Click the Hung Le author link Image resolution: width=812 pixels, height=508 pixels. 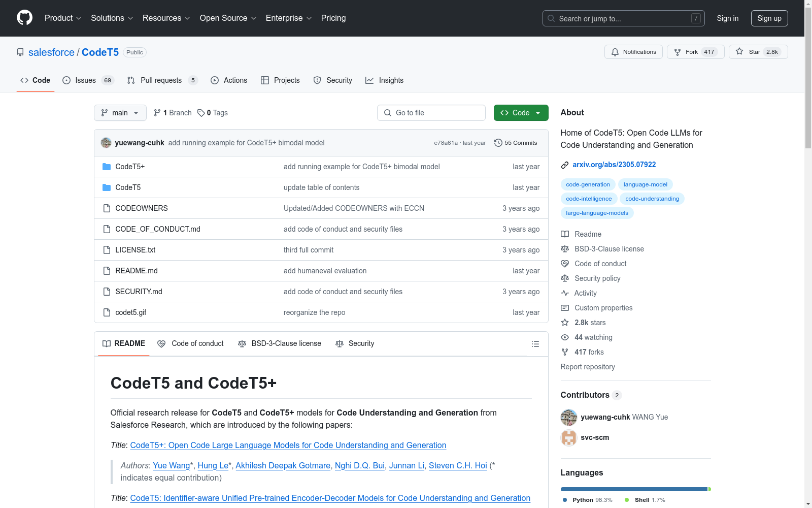213,465
